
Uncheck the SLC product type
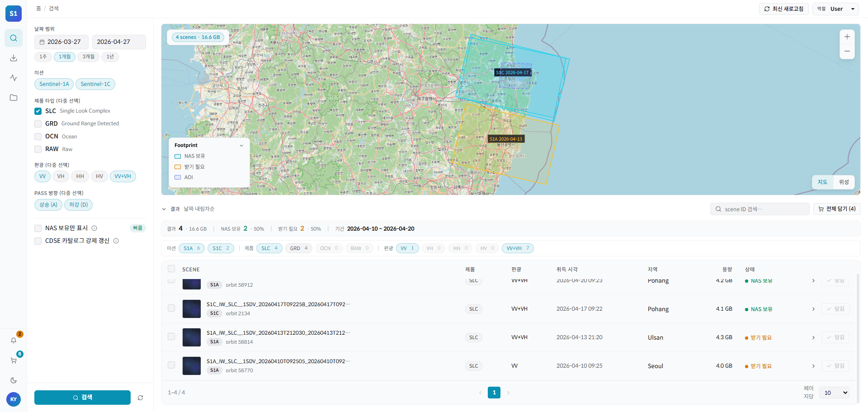pyautogui.click(x=38, y=111)
